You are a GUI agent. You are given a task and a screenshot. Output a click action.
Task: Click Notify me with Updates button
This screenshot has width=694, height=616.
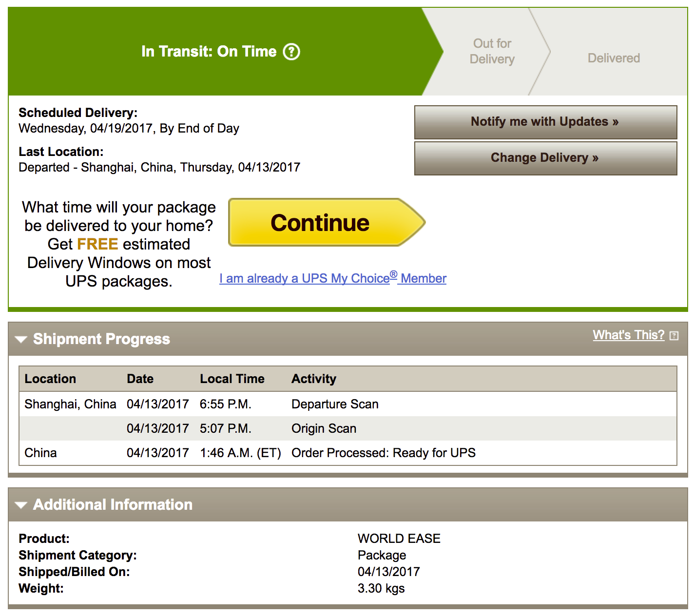[545, 122]
